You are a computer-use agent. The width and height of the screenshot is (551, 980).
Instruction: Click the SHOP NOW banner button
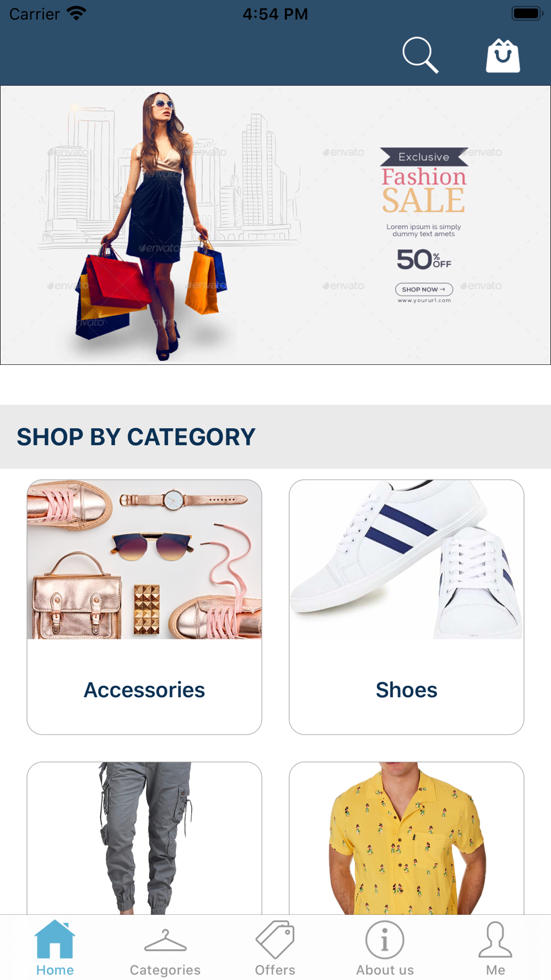(424, 289)
